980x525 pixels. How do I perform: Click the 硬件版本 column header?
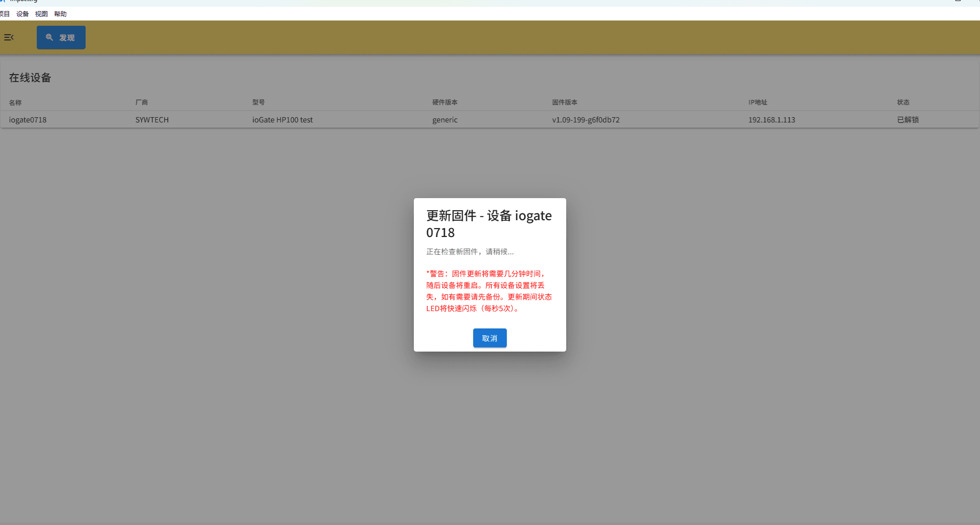click(445, 102)
